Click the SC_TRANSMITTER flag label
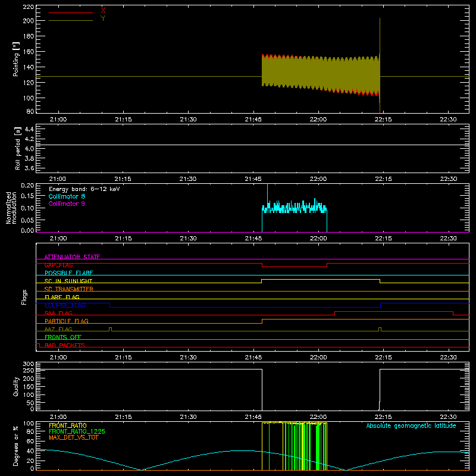 click(69, 289)
